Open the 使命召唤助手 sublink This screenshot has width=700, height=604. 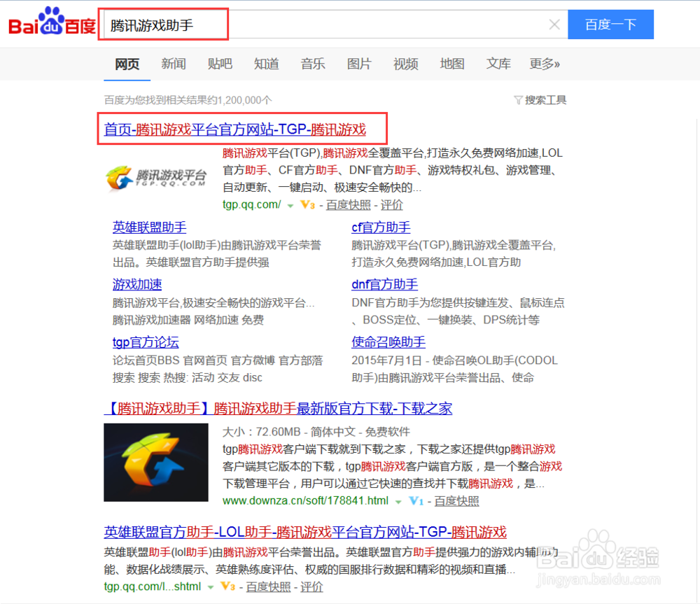[x=388, y=342]
